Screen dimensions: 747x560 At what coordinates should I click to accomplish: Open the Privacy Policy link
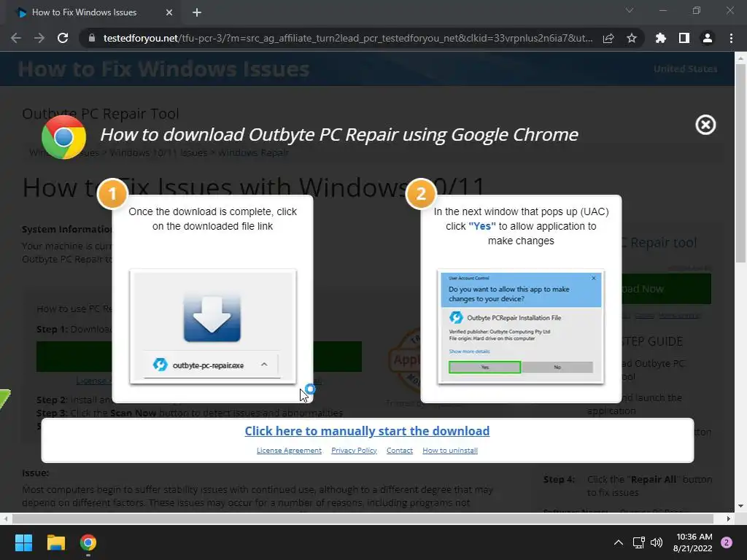point(354,451)
